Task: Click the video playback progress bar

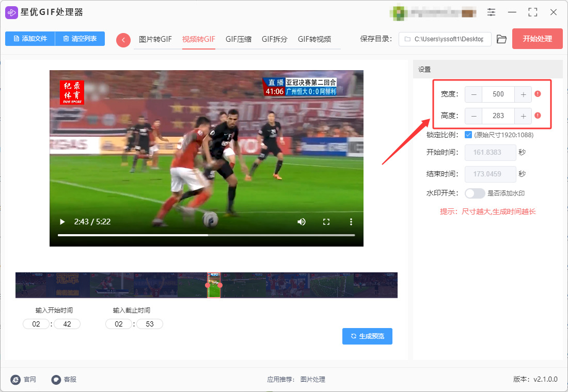Action: tap(206, 235)
